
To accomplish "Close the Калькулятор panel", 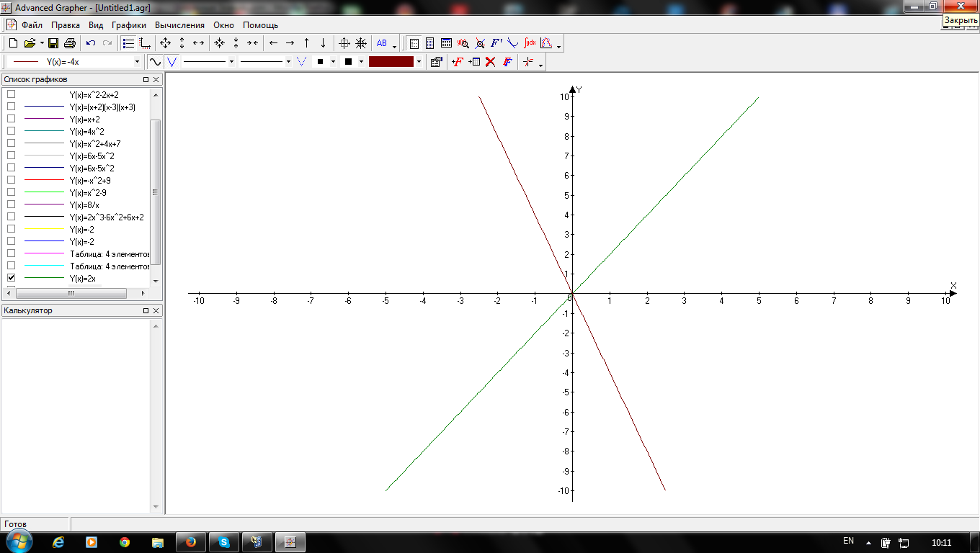I will click(x=156, y=311).
